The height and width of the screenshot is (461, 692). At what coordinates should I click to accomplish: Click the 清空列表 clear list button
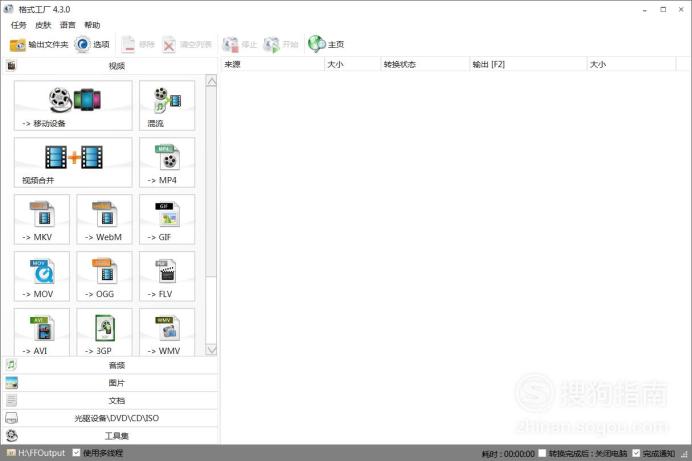pyautogui.click(x=187, y=44)
